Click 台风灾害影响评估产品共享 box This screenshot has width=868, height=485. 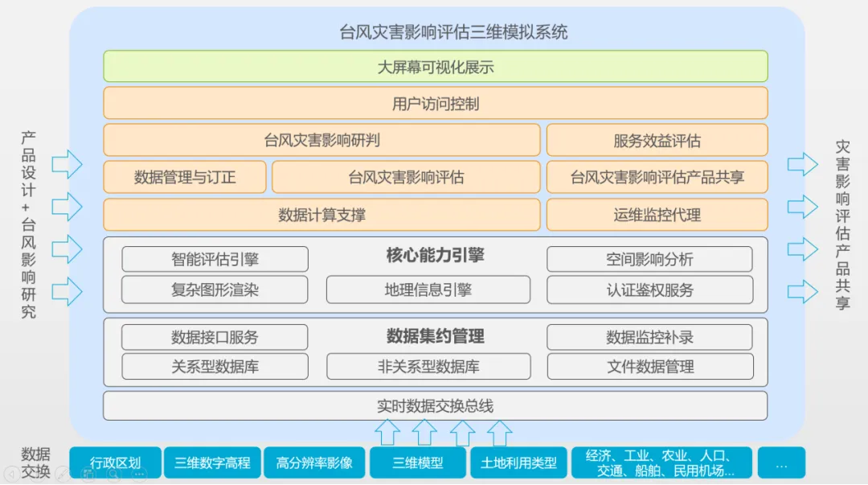(x=657, y=178)
